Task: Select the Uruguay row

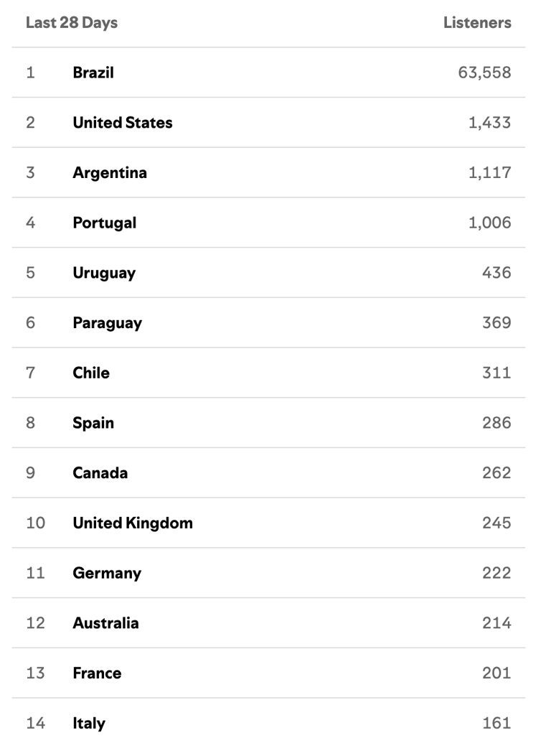Action: [x=104, y=273]
